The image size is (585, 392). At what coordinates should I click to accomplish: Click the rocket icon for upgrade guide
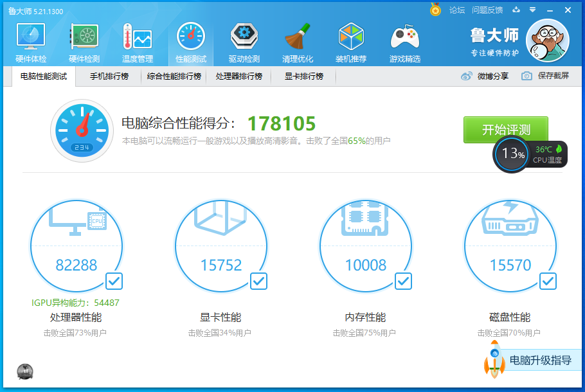[x=494, y=359]
